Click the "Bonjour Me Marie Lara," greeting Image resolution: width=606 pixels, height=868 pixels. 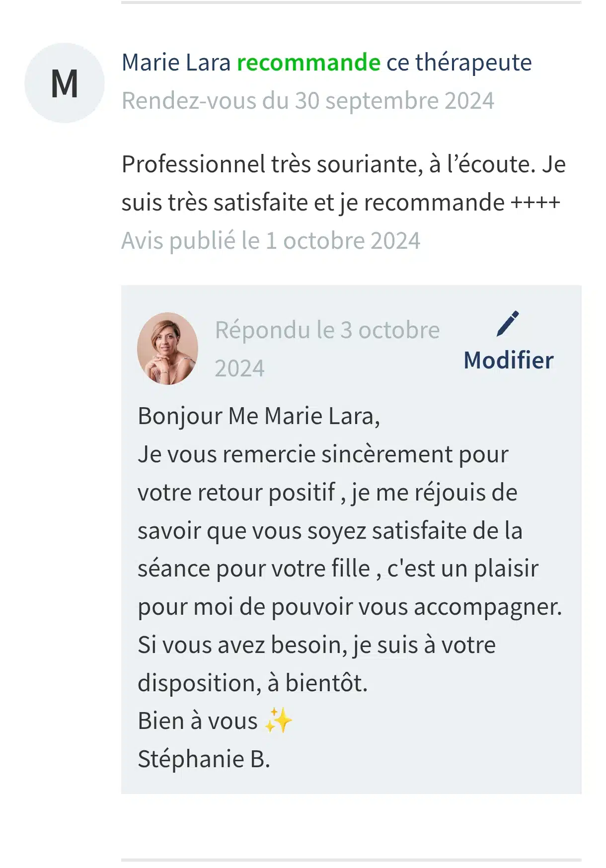pos(259,416)
